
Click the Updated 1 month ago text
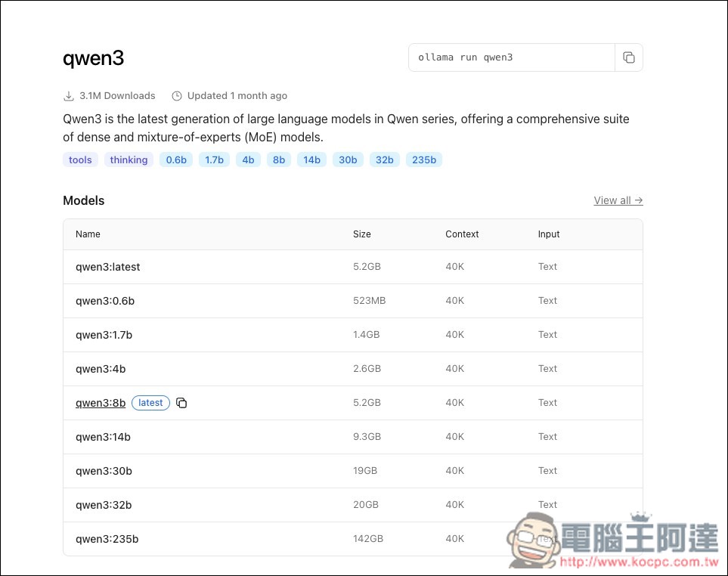pos(237,95)
